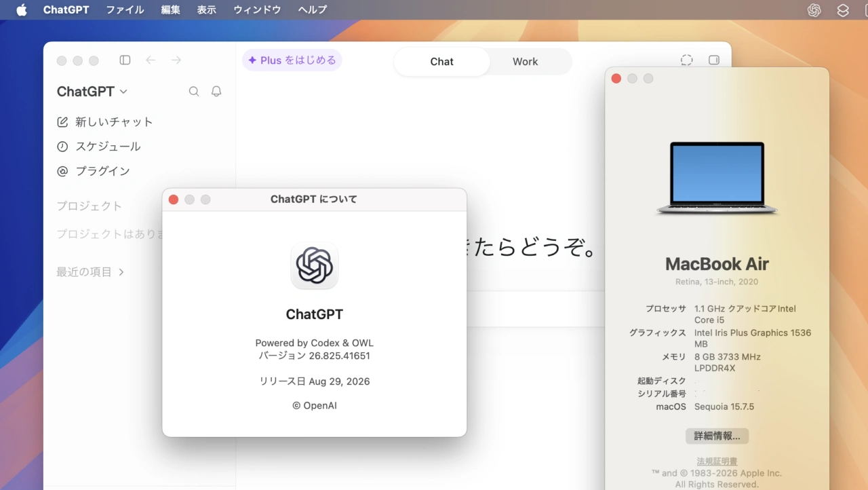Image resolution: width=868 pixels, height=490 pixels.
Task: Open the ファイル menu
Action: [125, 10]
